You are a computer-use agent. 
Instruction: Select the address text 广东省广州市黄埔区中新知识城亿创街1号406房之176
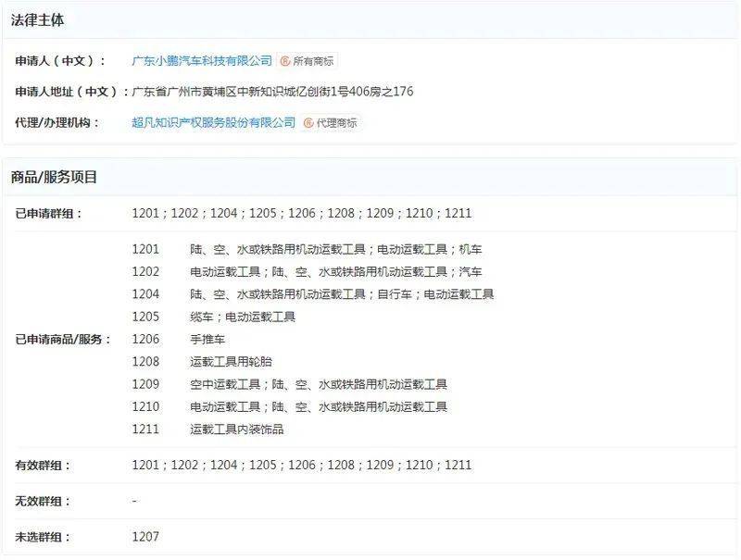point(272,92)
